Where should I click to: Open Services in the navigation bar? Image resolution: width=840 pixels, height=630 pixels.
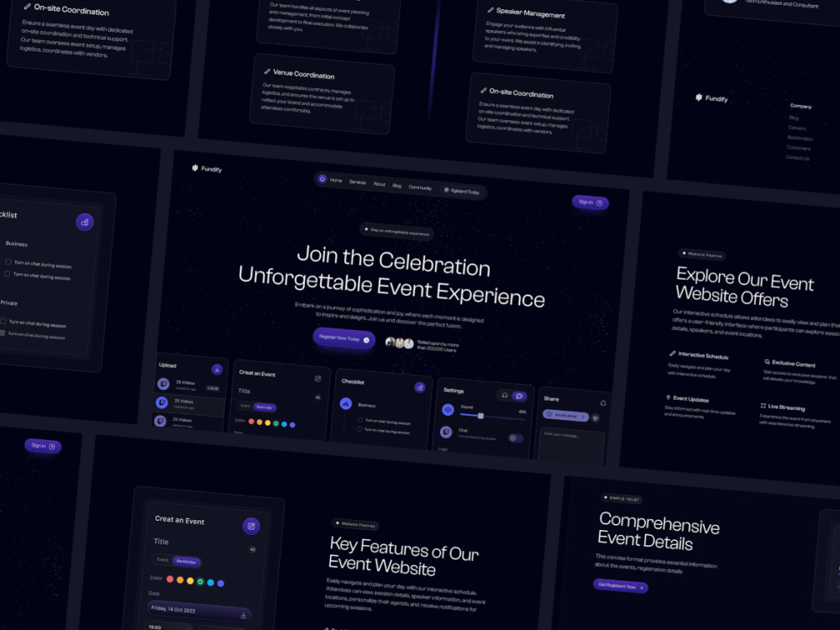click(358, 182)
